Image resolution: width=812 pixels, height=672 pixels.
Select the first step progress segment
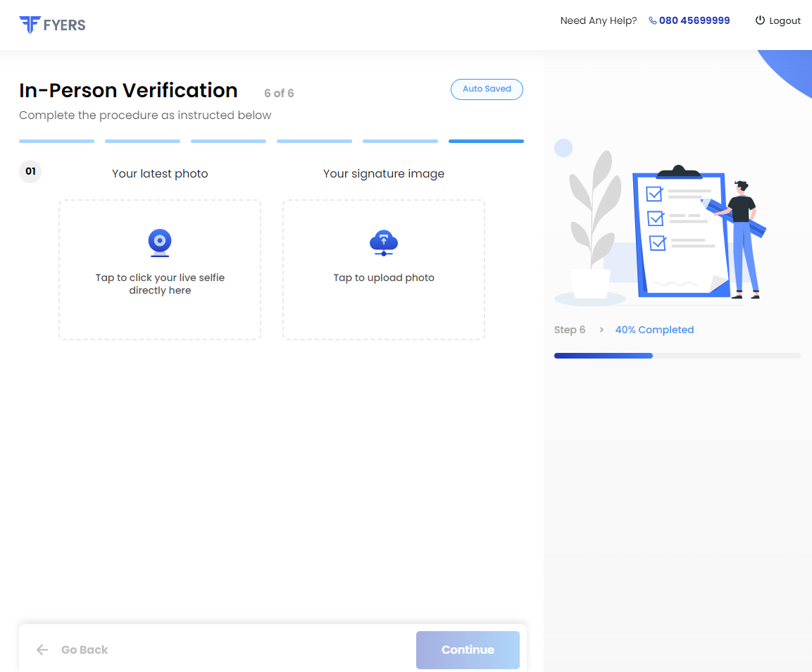(x=57, y=141)
